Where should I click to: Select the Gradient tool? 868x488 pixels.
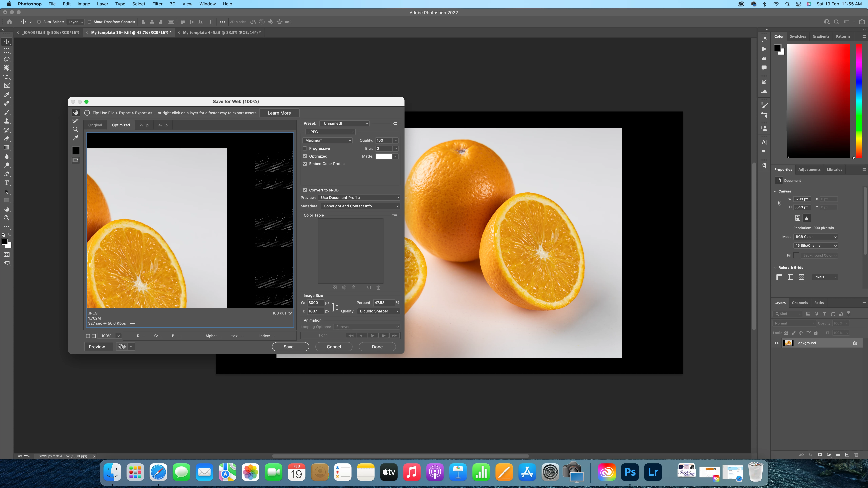pos(7,148)
